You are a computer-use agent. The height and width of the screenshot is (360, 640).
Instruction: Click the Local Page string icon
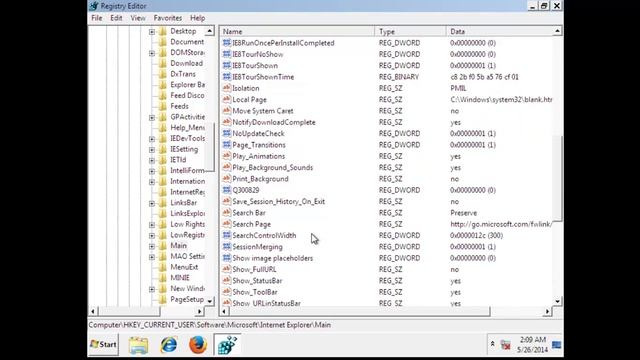pos(227,100)
